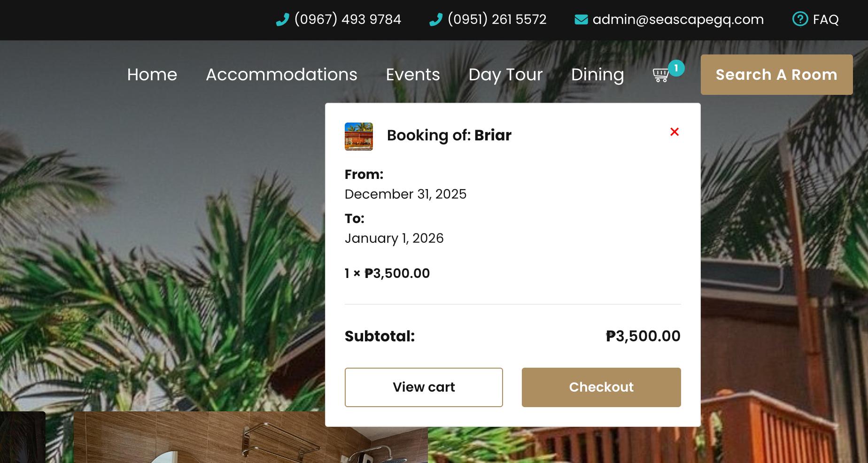Open the Accommodations menu
The width and height of the screenshot is (868, 463).
point(281,75)
